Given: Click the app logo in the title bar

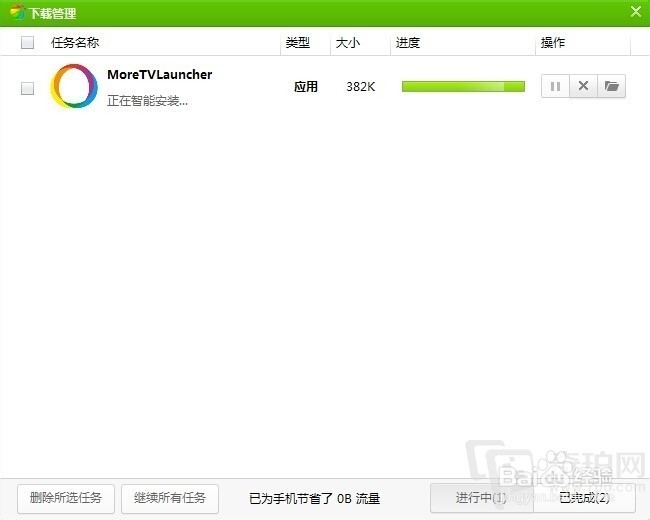Looking at the screenshot, I should click(17, 12).
